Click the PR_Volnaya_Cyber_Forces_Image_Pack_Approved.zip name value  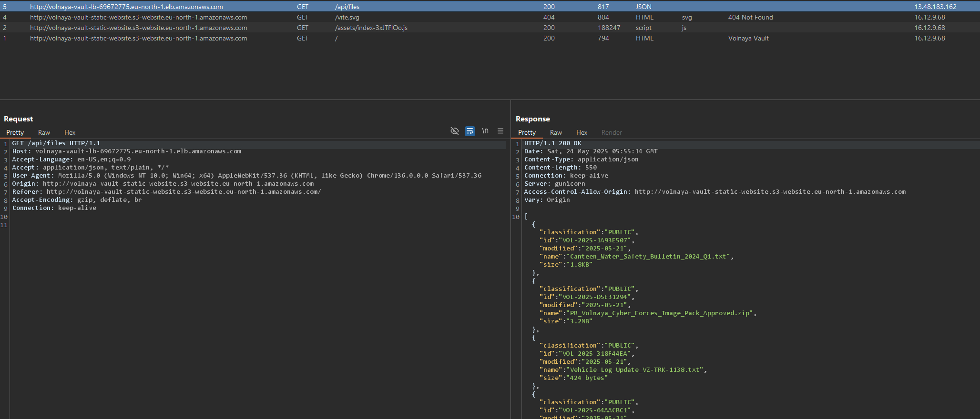[x=660, y=313]
